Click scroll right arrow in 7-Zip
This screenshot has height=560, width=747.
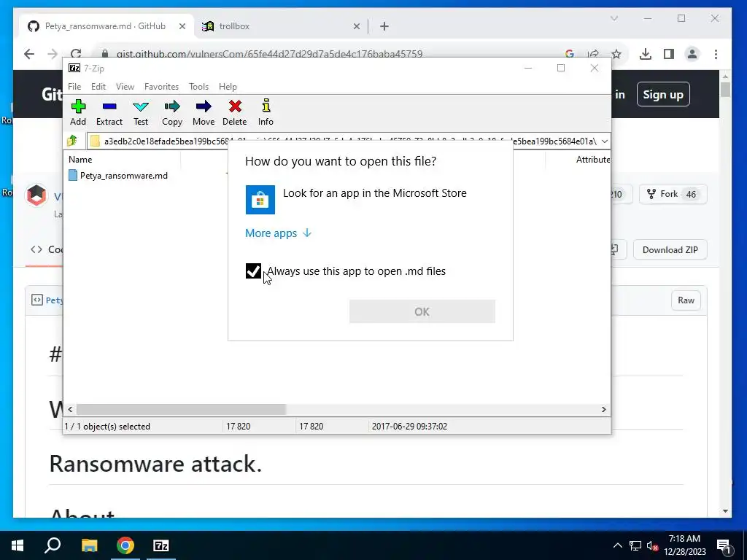coord(603,409)
